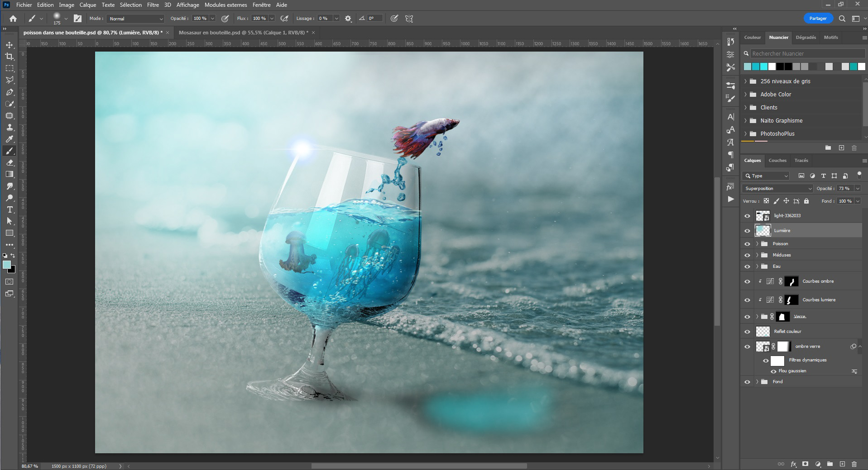The width and height of the screenshot is (868, 470).
Task: Toggle Flou gaussien filter visibility
Action: pos(773,371)
